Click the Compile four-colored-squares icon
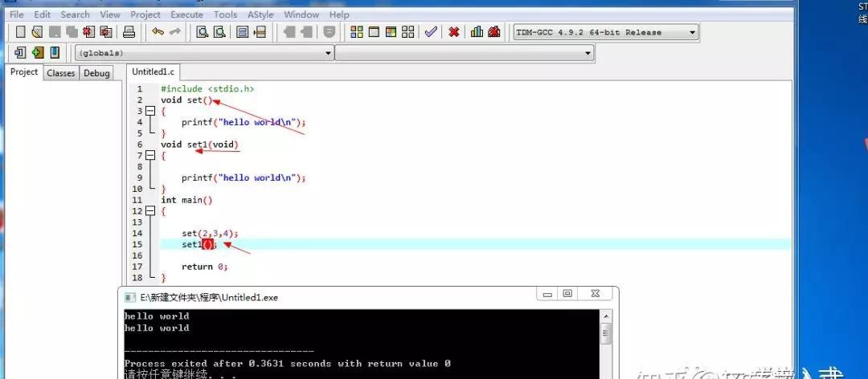 [x=357, y=32]
